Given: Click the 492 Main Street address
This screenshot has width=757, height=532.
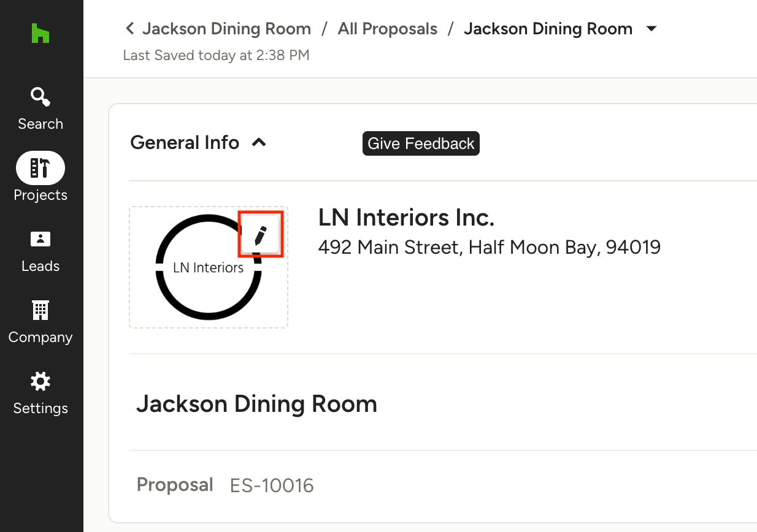Looking at the screenshot, I should (x=490, y=247).
